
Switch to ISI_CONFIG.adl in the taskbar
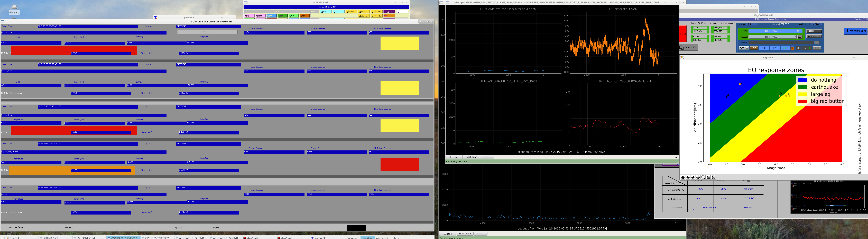[90, 238]
